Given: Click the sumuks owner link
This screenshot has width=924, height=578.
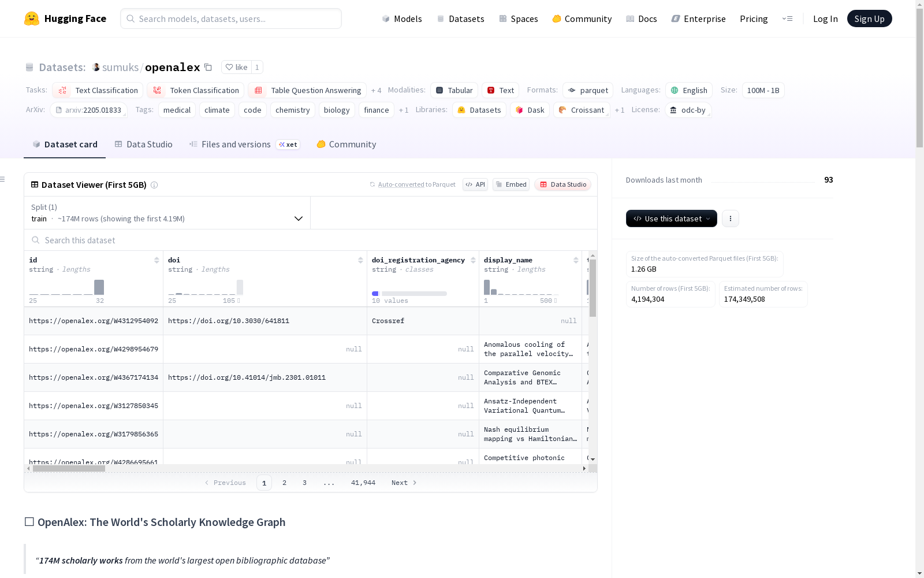Looking at the screenshot, I should point(120,67).
